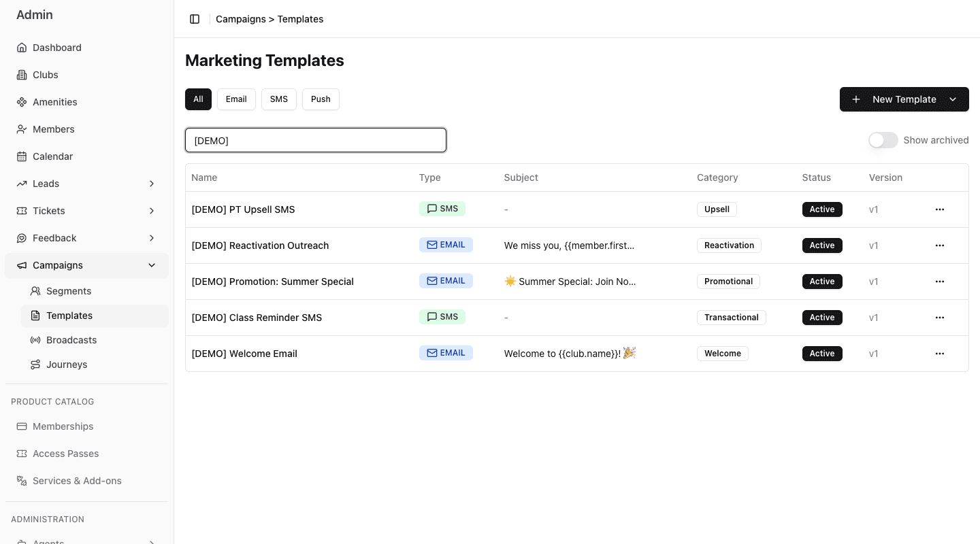Open actions menu for Welcome Email
Viewport: 980px width, 544px height.
[940, 354]
